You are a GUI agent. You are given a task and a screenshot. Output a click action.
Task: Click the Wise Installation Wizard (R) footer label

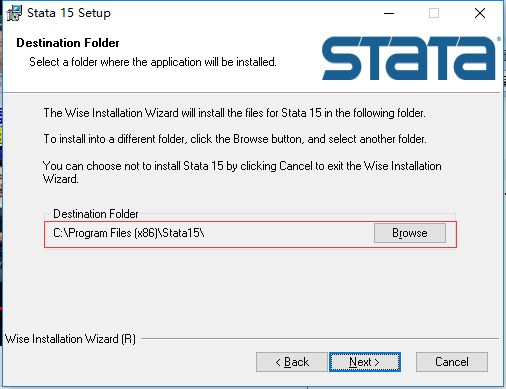pos(70,339)
